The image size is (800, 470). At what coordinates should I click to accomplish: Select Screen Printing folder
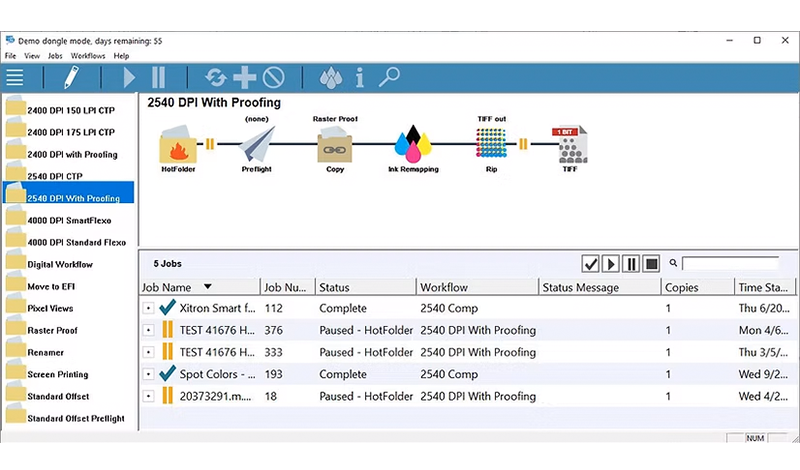[69, 373]
